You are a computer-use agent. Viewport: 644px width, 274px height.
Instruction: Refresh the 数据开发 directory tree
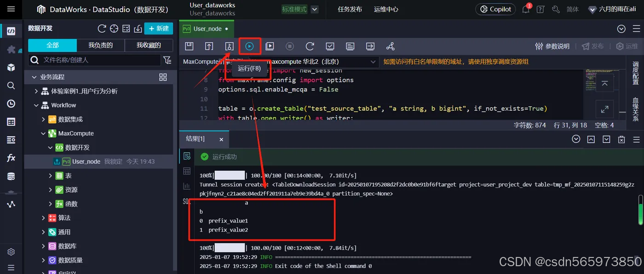pyautogui.click(x=102, y=29)
